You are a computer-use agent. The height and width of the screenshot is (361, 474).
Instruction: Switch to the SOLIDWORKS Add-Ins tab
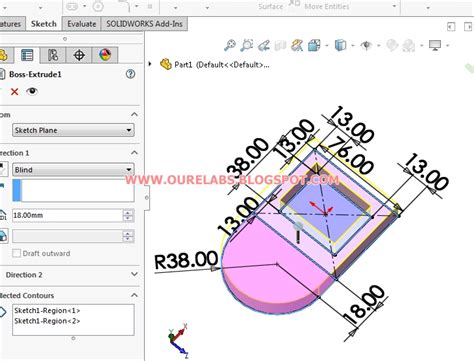tap(144, 24)
